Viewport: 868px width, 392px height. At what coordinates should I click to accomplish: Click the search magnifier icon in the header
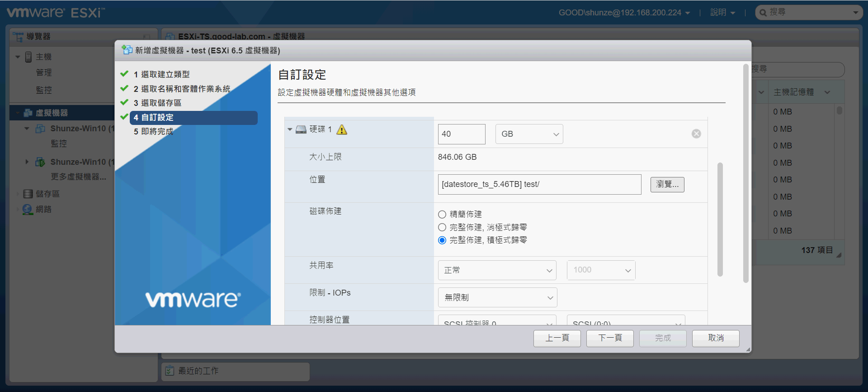click(x=763, y=13)
